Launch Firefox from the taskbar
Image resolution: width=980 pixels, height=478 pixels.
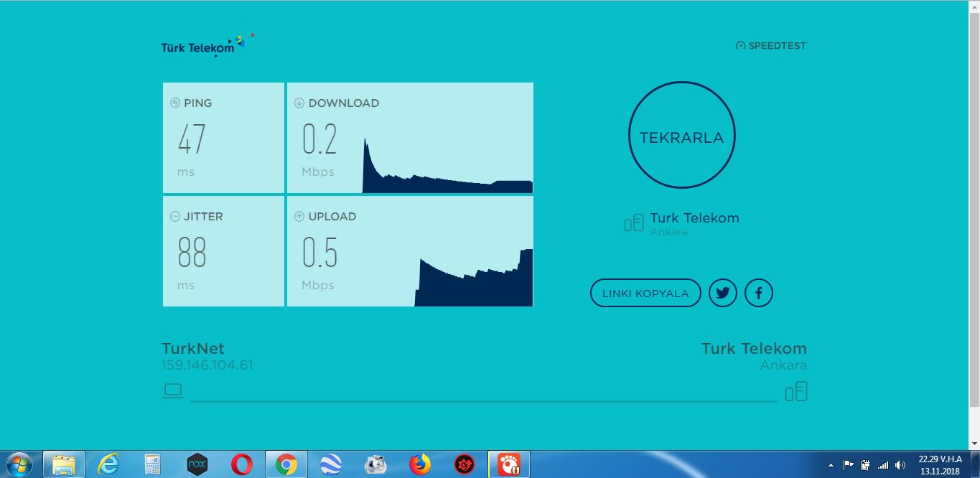tap(420, 464)
